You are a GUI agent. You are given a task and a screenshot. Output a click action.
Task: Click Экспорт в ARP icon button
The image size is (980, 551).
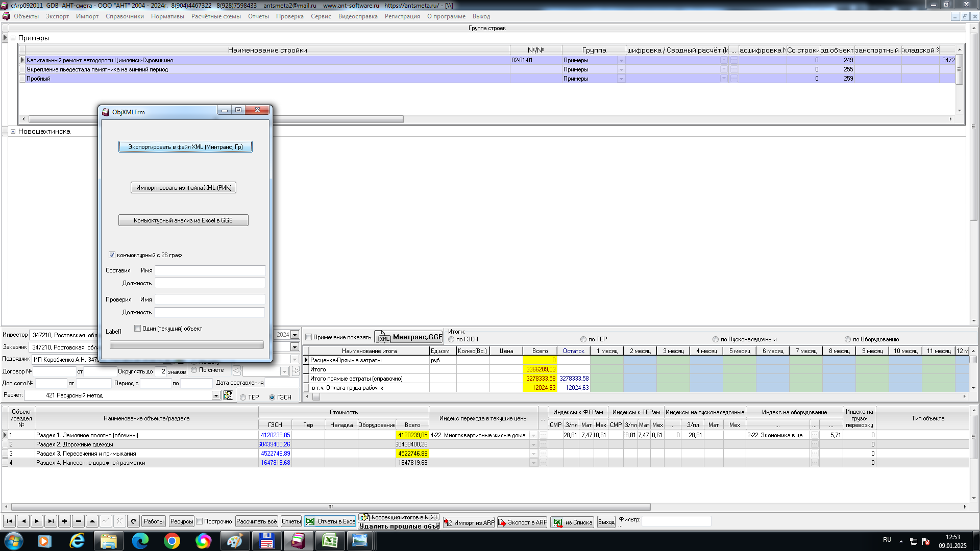[522, 522]
